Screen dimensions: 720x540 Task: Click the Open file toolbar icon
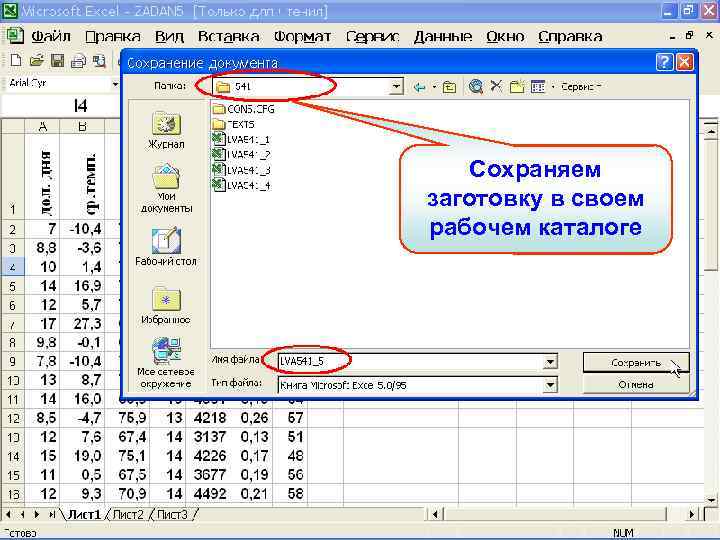click(36, 61)
